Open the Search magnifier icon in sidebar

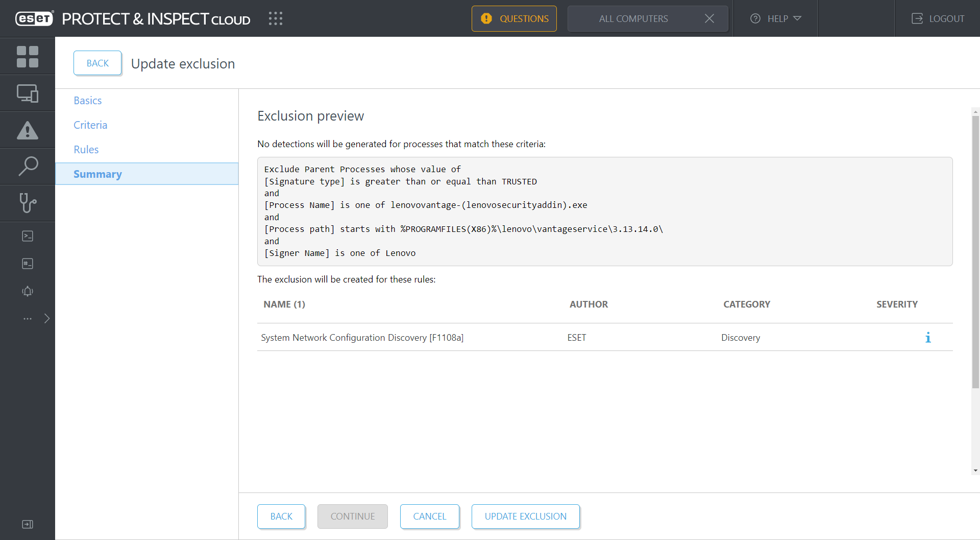click(x=28, y=167)
